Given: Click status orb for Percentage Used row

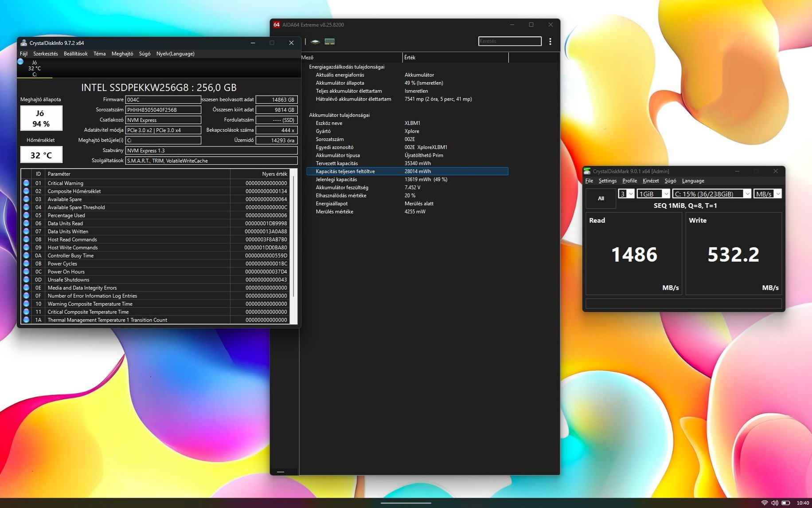Looking at the screenshot, I should coord(26,215).
